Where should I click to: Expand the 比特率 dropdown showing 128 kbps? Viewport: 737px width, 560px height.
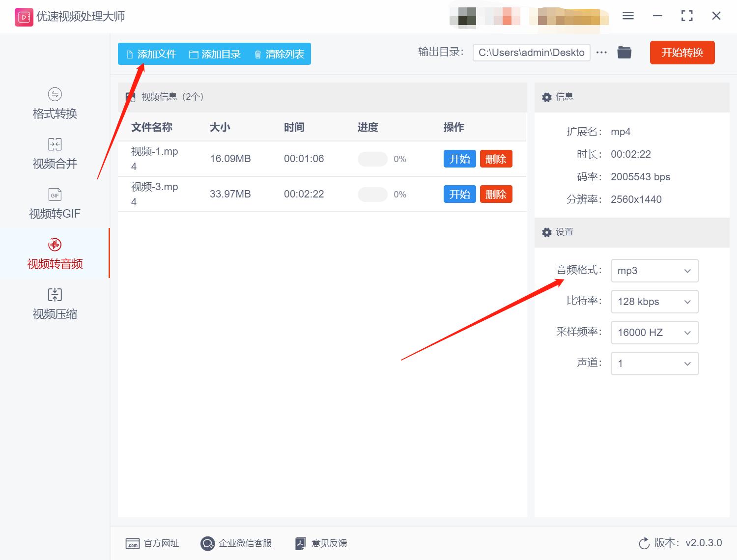[654, 302]
